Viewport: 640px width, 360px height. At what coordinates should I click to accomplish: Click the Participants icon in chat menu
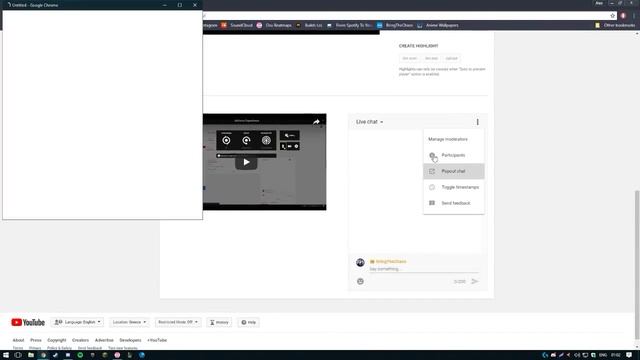[432, 155]
